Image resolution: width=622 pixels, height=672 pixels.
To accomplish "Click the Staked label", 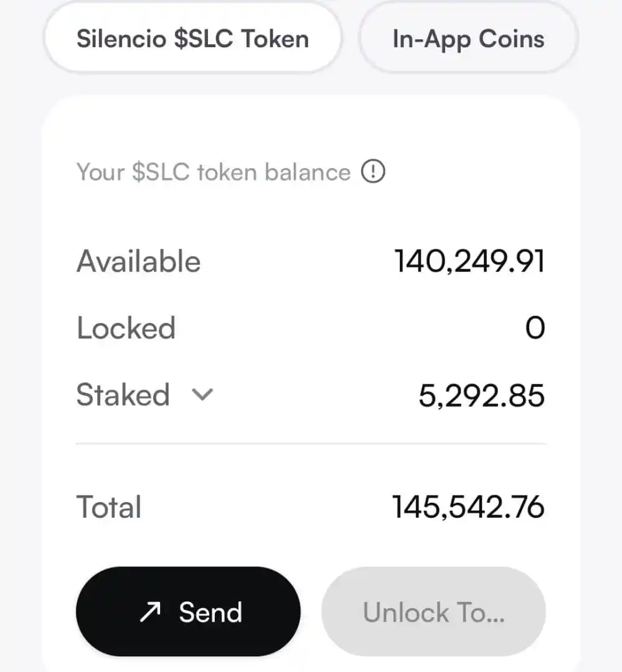I will point(123,394).
